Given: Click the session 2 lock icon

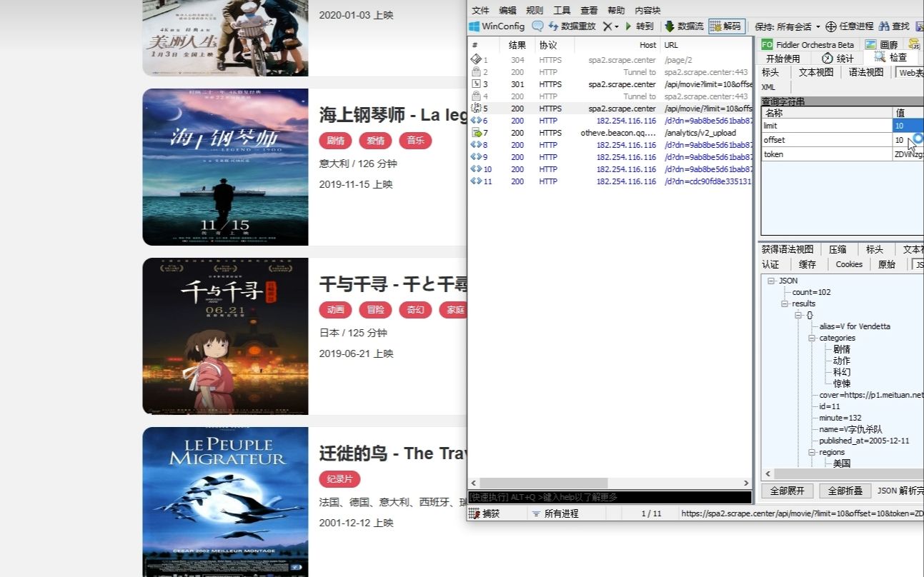Looking at the screenshot, I should tap(476, 72).
